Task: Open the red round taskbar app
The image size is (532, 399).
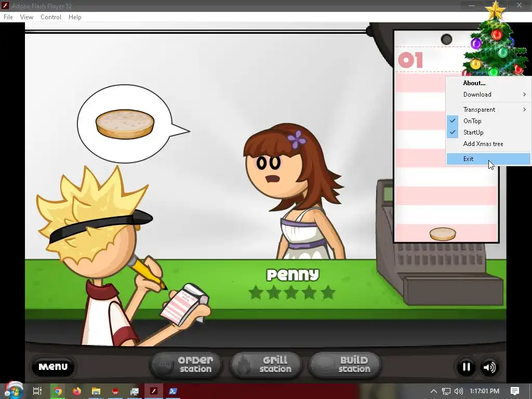Action: click(115, 392)
